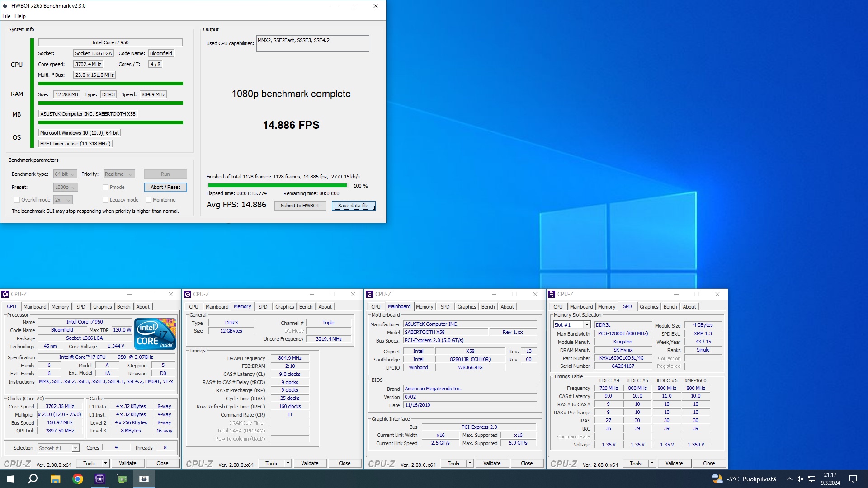The height and width of the screenshot is (488, 868).
Task: Open Memory tab in CPU-Z CPU window
Action: point(60,307)
